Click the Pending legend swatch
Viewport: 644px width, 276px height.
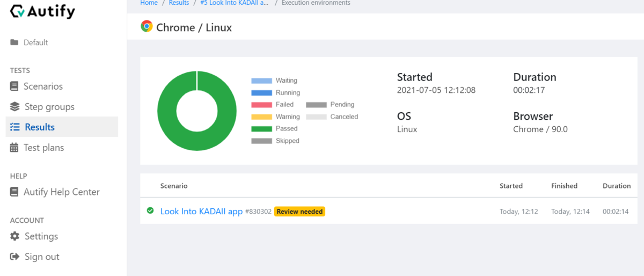click(x=316, y=105)
